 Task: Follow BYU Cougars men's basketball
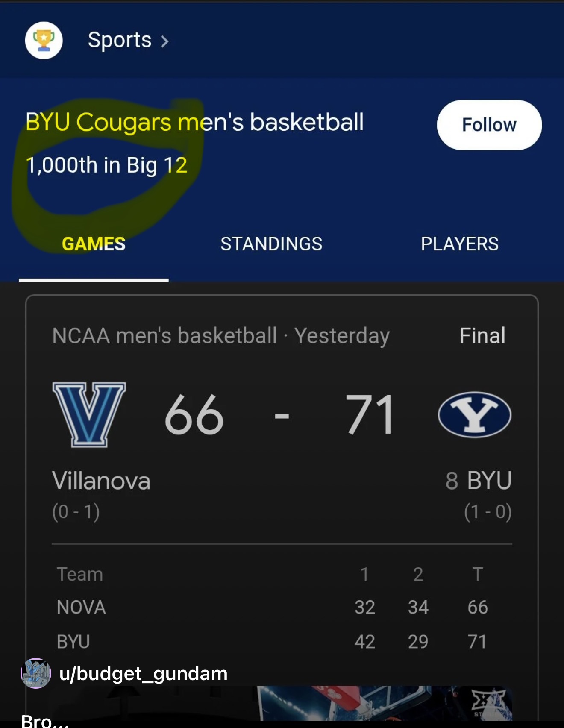coord(489,125)
